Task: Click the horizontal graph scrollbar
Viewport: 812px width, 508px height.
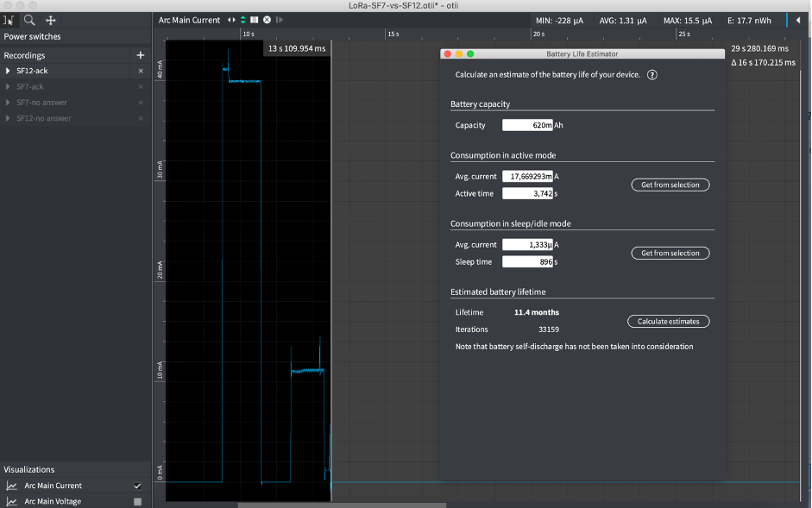Action: 342,505
